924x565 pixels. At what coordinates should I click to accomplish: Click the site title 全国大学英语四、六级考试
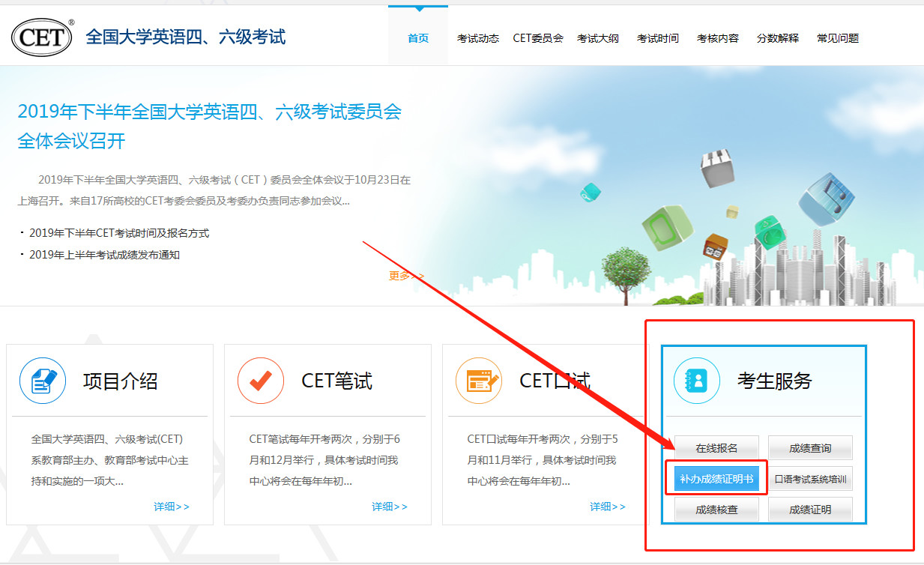[x=186, y=37]
